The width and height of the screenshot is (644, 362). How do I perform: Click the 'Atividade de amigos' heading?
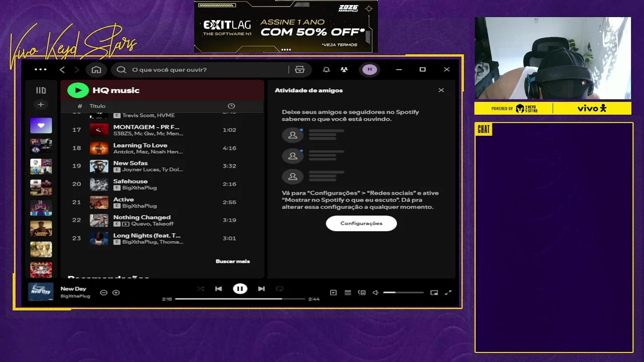coord(308,90)
